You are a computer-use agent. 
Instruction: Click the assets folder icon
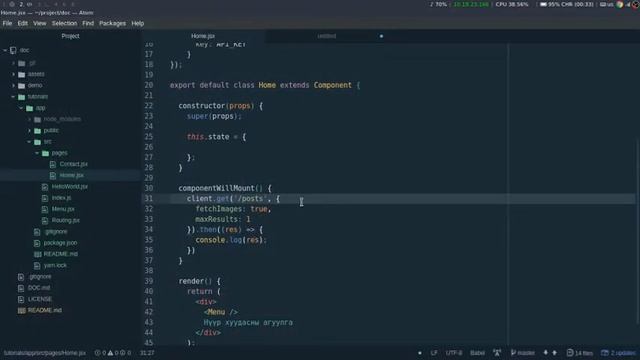coord(22,74)
